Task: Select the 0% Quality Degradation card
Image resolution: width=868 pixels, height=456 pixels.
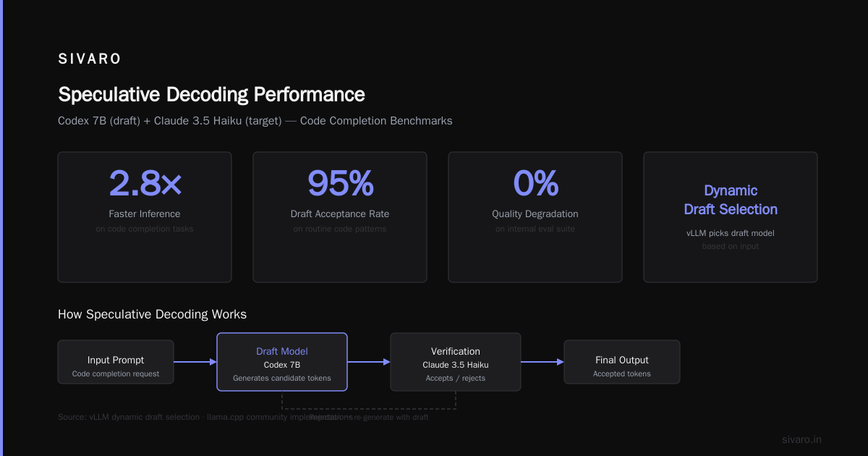Action: [x=535, y=217]
